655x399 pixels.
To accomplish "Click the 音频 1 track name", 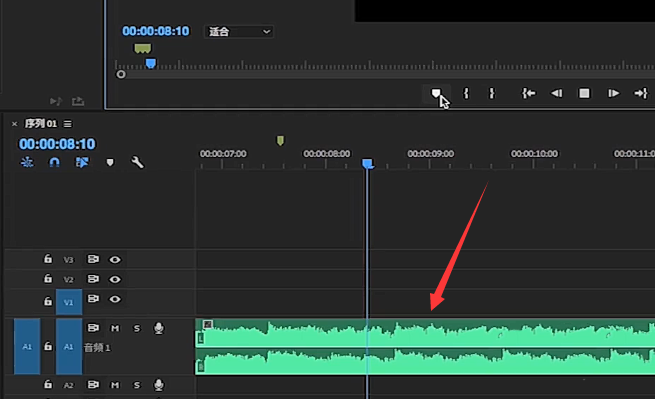I will (97, 348).
